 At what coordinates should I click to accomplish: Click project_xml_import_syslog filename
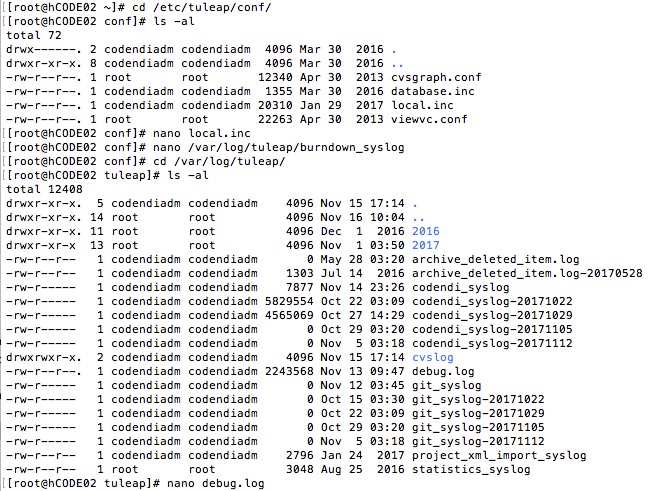tap(499, 455)
